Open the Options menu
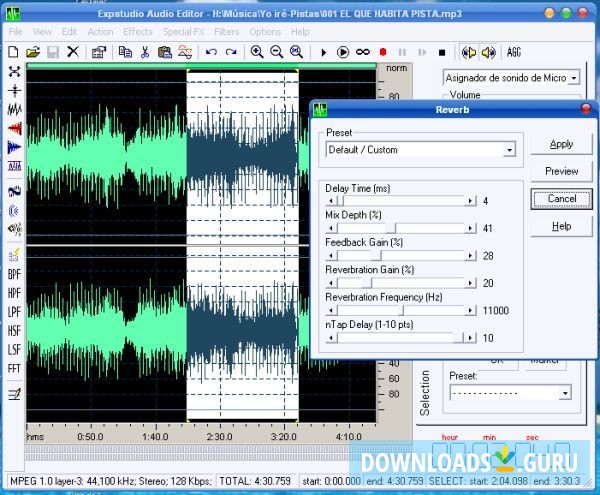The image size is (600, 495). (x=265, y=32)
